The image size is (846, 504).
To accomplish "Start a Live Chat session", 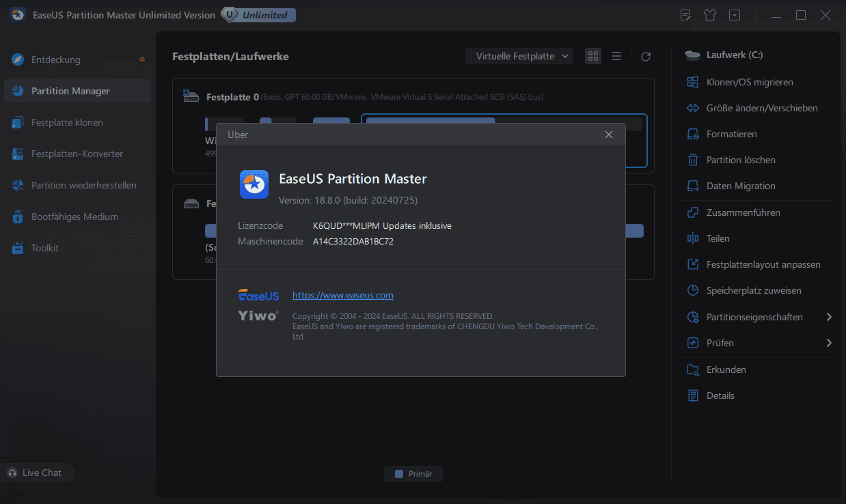I will (x=36, y=473).
